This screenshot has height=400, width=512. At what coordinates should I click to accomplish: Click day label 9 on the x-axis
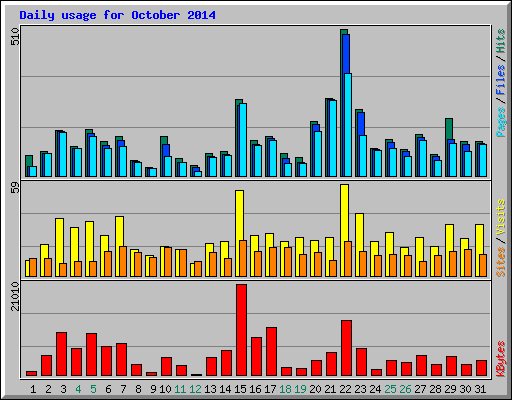click(153, 389)
